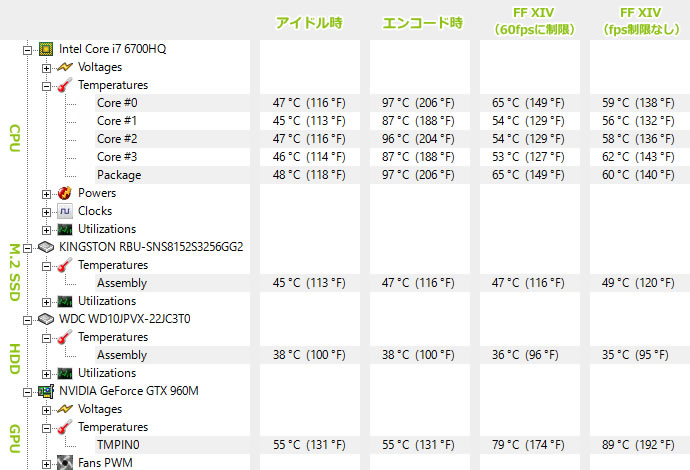Click the KINGSTON Utilizations graph icon
Viewport: 690px width, 470px height.
(65, 301)
